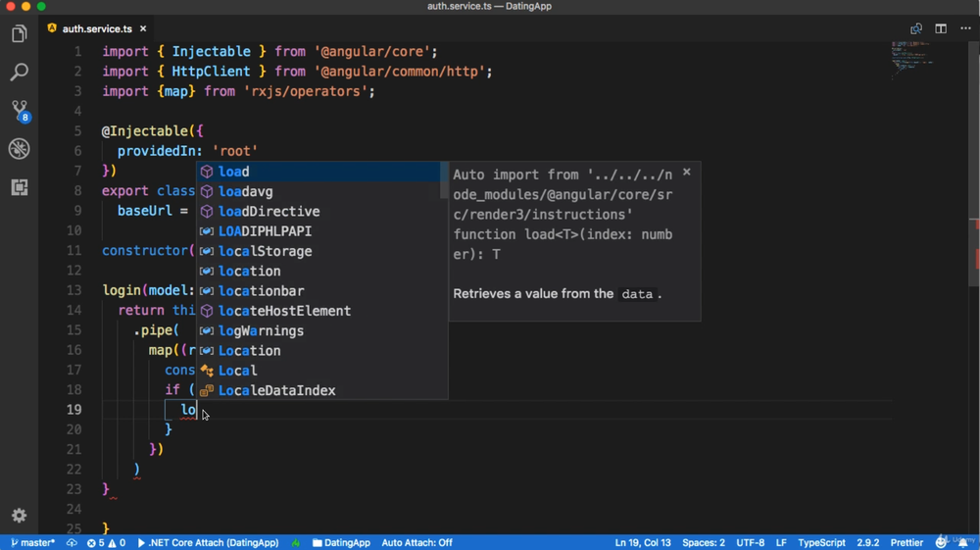
Task: Open the UTF-8 encoding selector
Action: [x=750, y=542]
